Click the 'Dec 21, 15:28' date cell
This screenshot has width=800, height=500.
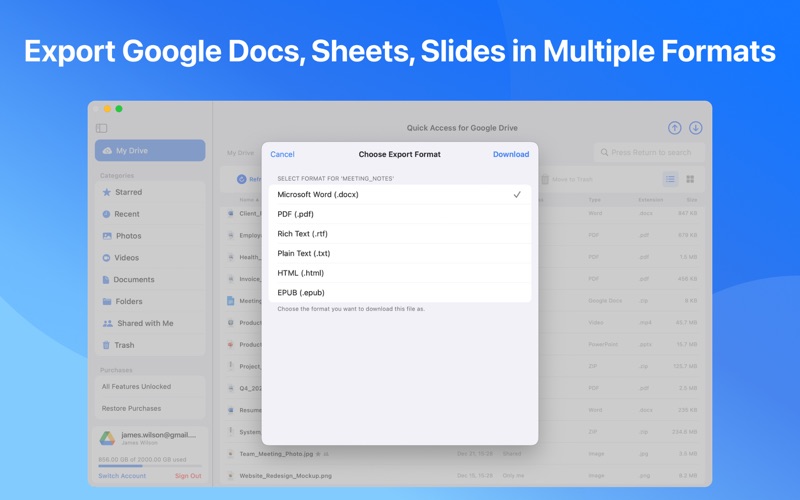(x=475, y=454)
